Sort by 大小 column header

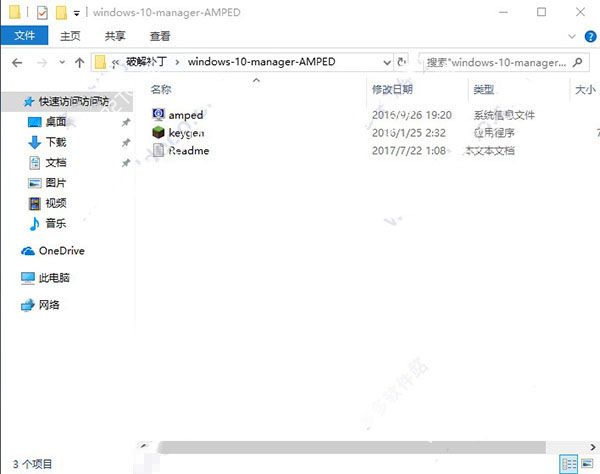pyautogui.click(x=585, y=90)
